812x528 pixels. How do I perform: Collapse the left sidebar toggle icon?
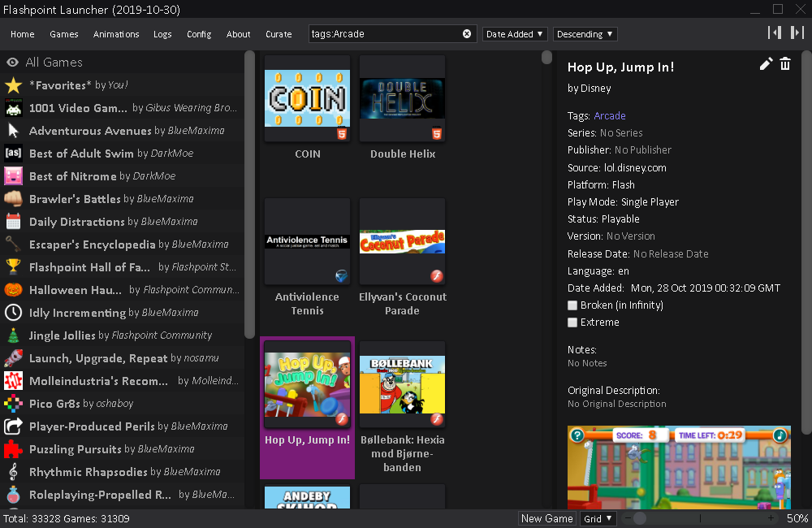tap(775, 32)
